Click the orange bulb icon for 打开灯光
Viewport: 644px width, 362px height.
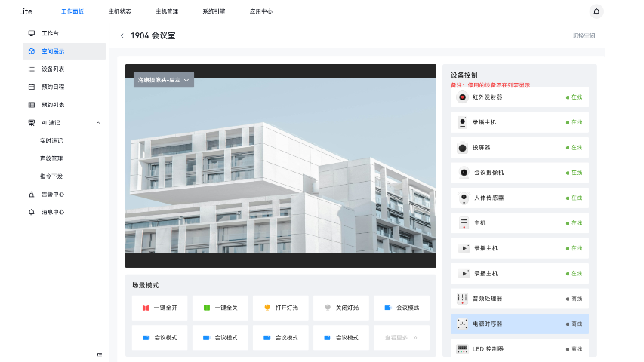pyautogui.click(x=267, y=308)
